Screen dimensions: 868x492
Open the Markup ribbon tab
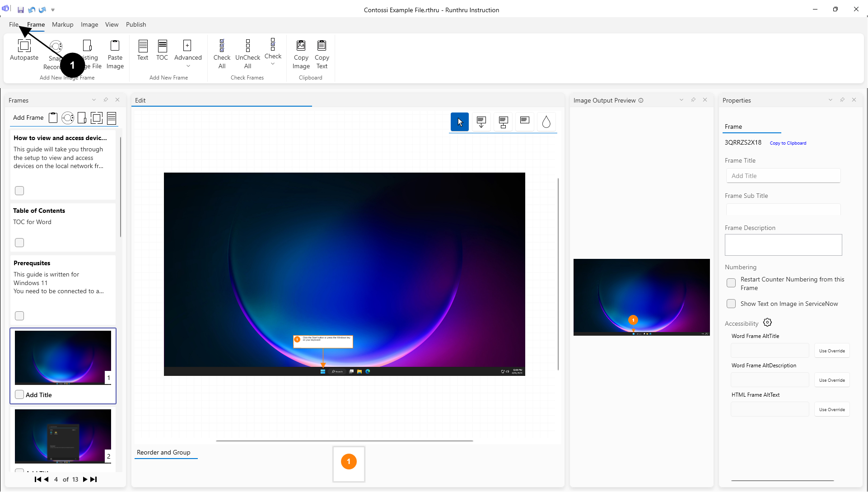(x=62, y=24)
